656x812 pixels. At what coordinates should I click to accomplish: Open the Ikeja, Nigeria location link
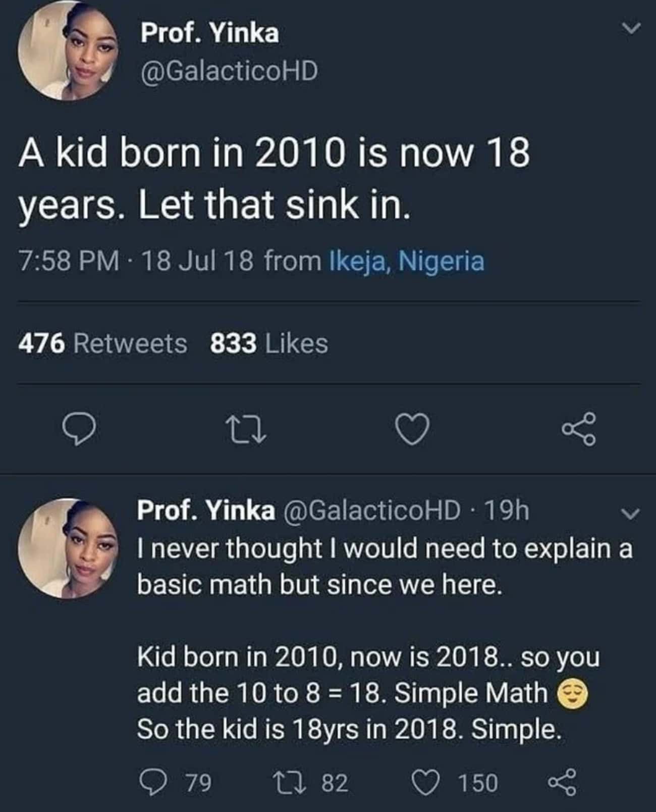[x=407, y=261]
